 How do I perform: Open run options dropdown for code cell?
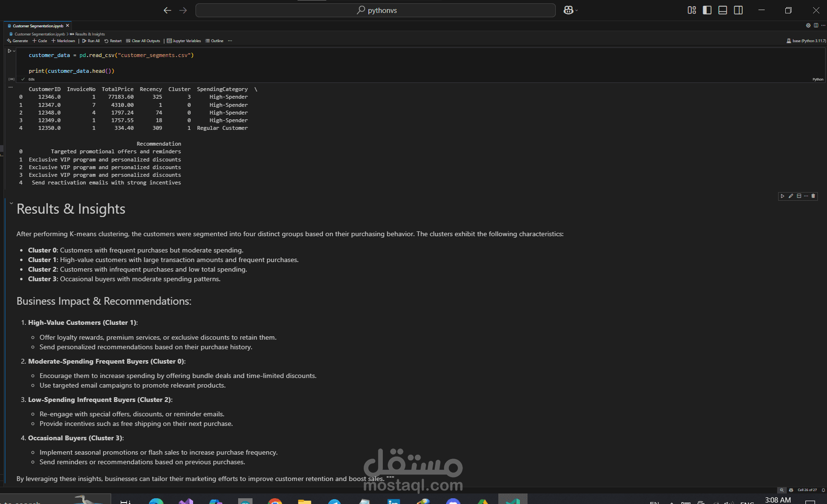coord(14,51)
